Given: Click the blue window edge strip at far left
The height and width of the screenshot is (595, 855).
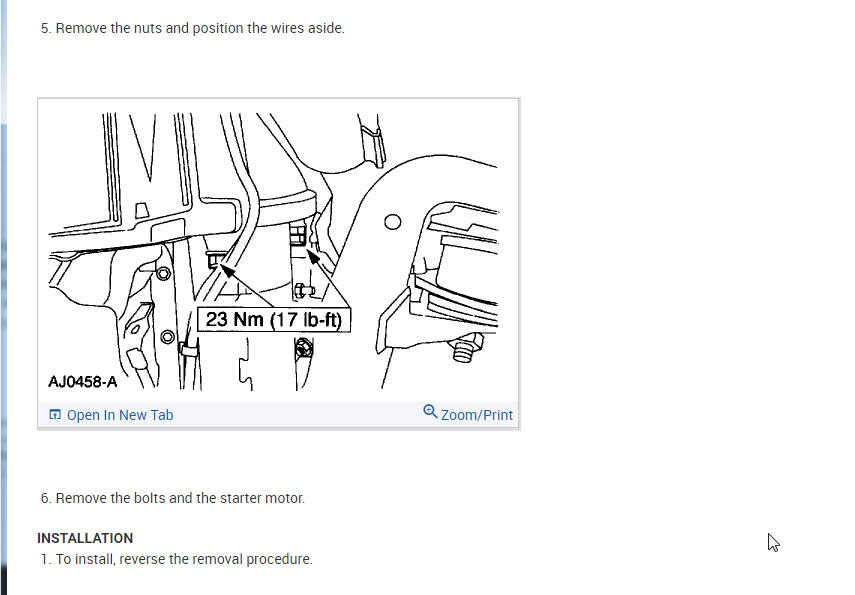Looking at the screenshot, I should [3, 297].
